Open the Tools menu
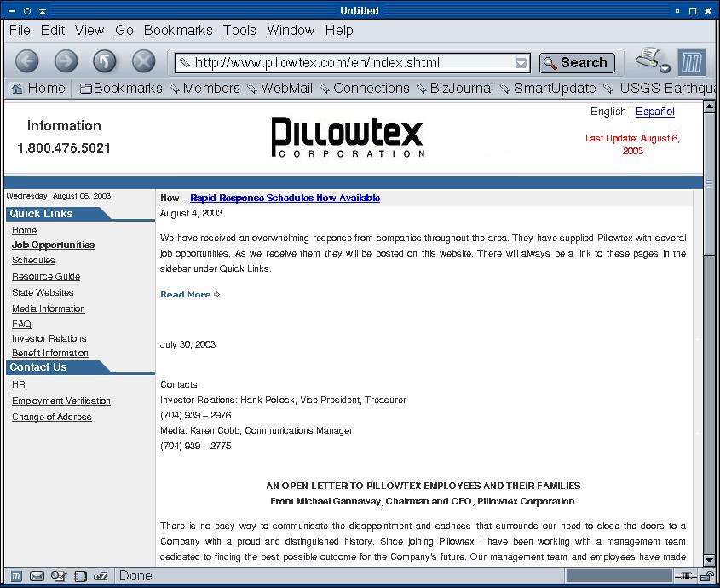 point(239,31)
